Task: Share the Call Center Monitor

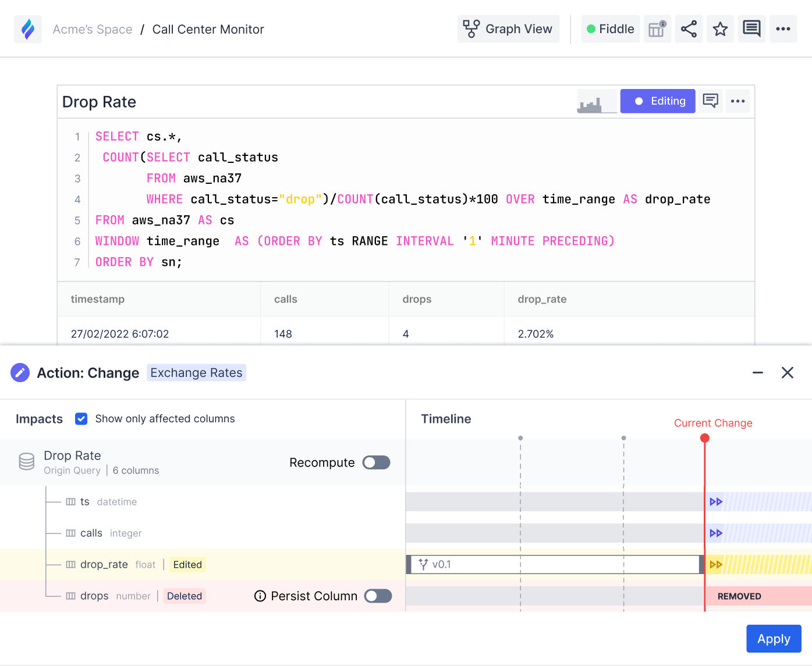Action: coord(689,29)
